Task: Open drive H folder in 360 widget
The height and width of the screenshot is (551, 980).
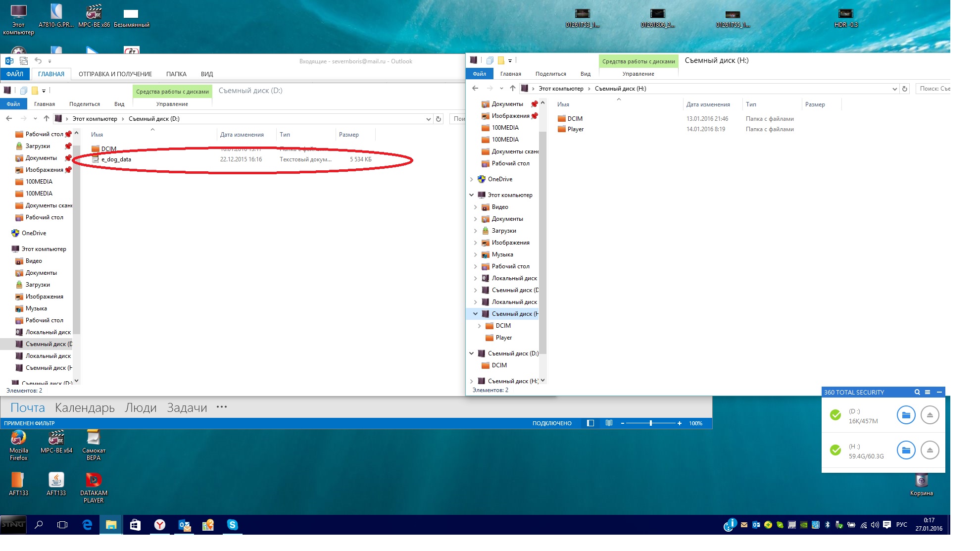Action: click(x=906, y=450)
